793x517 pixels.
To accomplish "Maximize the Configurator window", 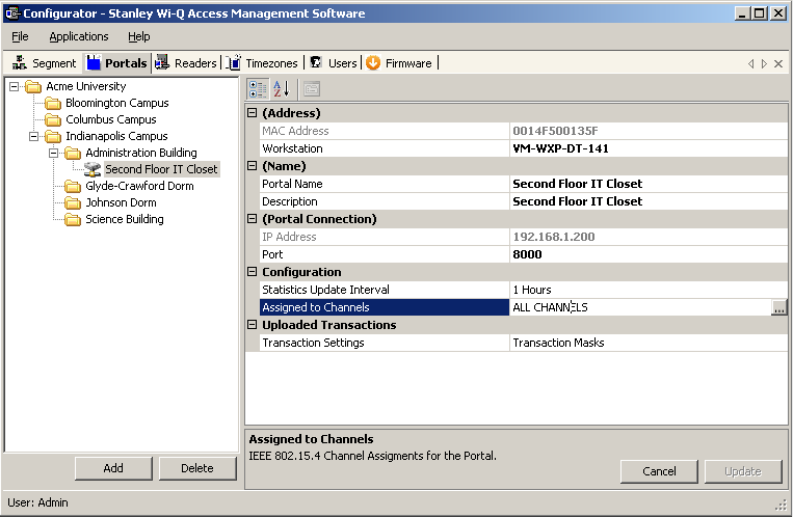I will tap(759, 13).
